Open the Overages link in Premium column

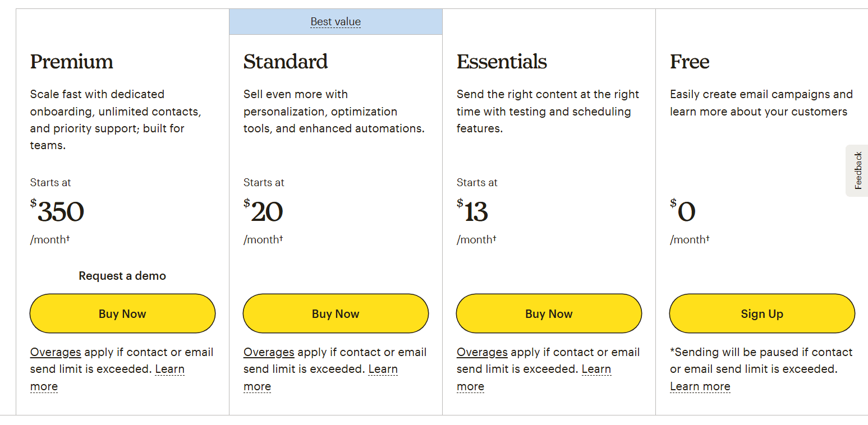pyautogui.click(x=56, y=352)
